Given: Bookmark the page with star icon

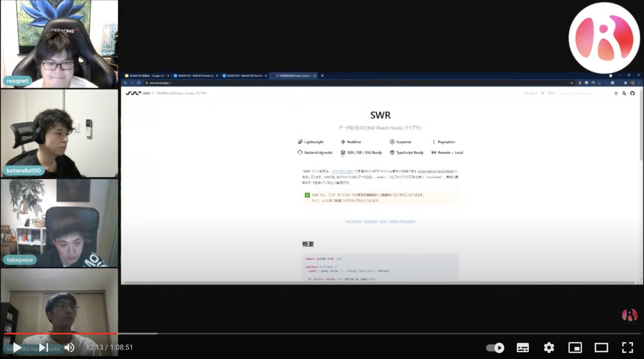Looking at the screenshot, I should point(572,83).
